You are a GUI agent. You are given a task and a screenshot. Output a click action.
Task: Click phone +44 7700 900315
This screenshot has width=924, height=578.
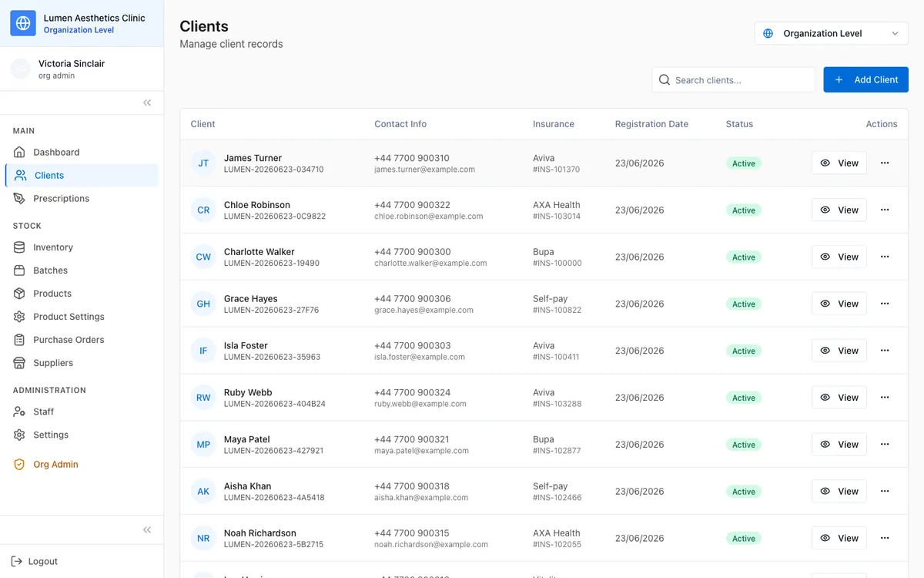click(x=412, y=533)
